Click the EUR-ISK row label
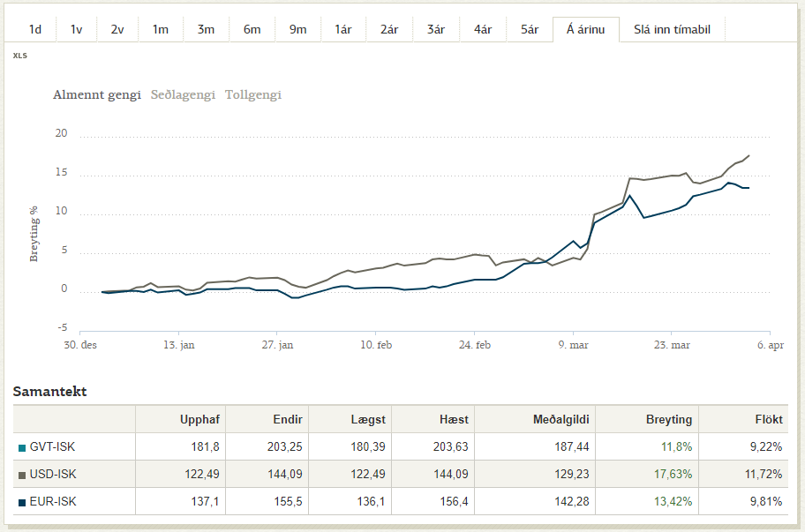Screen dimensions: 805x532 53,502
